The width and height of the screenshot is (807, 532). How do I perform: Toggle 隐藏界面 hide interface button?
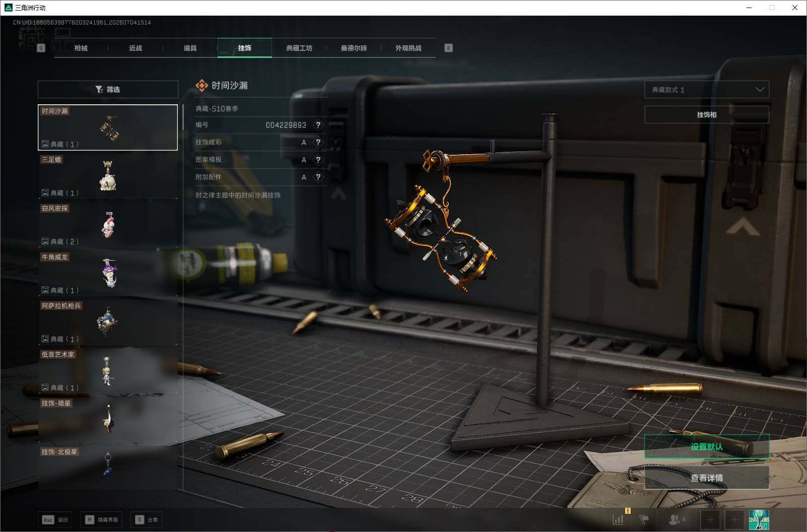(101, 519)
